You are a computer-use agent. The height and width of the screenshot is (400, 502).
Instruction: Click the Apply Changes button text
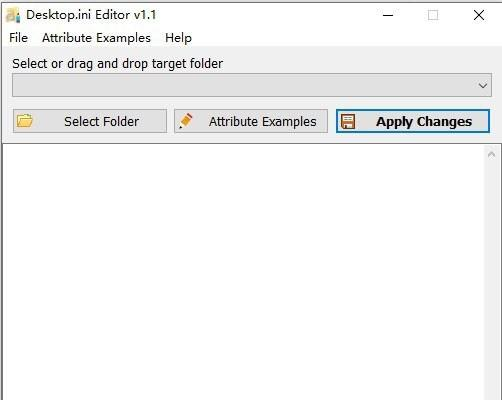point(424,122)
